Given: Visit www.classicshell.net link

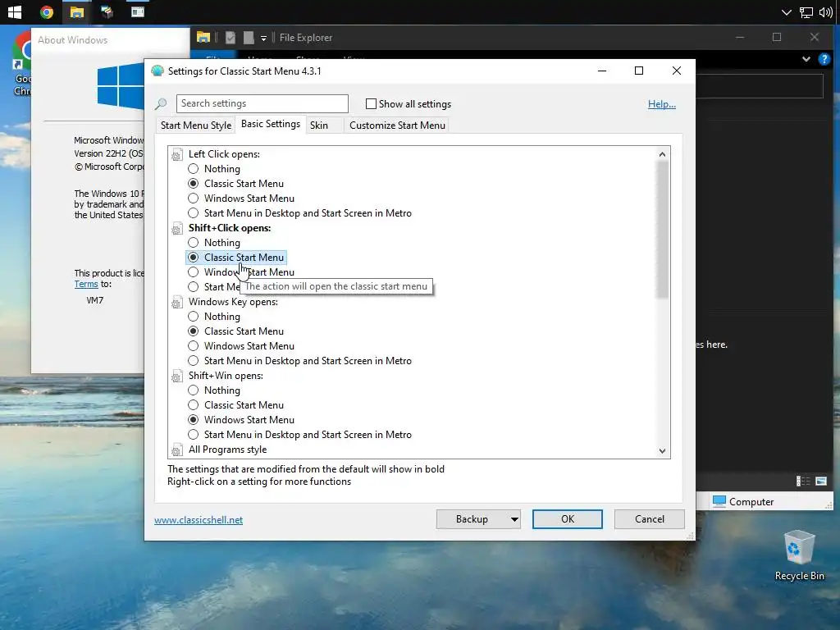Looking at the screenshot, I should 199,519.
